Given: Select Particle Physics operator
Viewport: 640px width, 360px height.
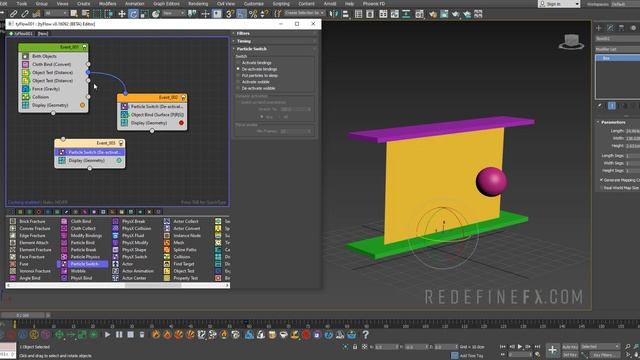Looking at the screenshot, I should [85, 257].
